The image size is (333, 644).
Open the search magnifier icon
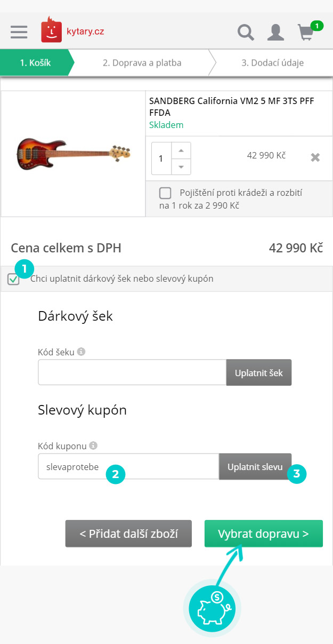click(246, 32)
